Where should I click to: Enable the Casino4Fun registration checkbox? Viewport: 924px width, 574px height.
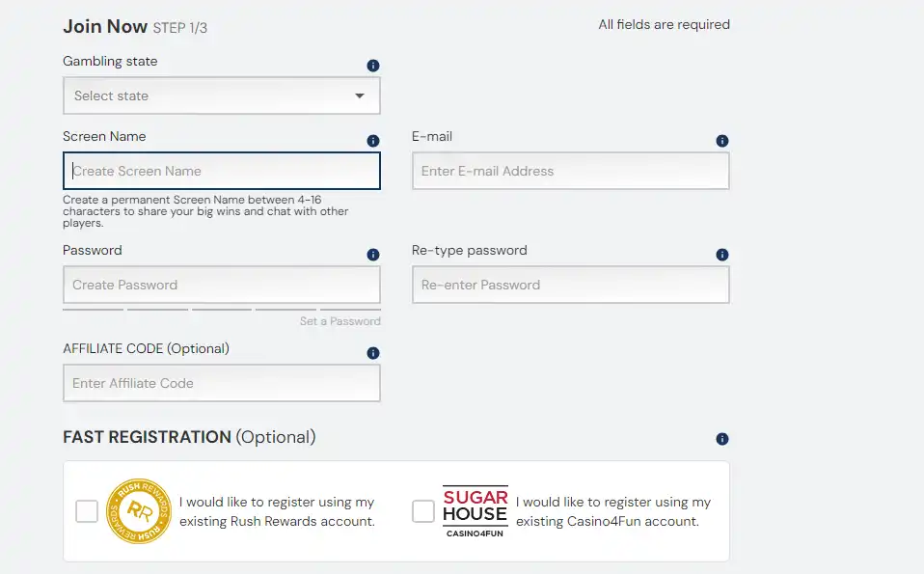(423, 511)
